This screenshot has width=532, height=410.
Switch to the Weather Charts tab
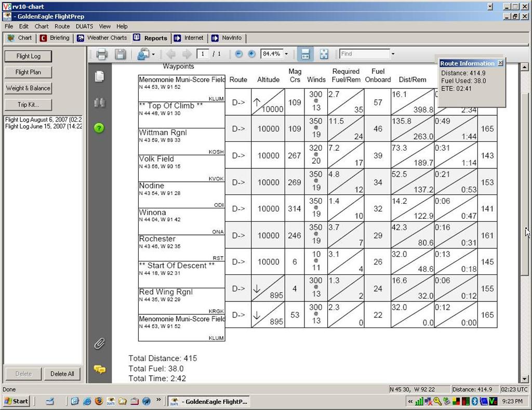click(x=102, y=38)
